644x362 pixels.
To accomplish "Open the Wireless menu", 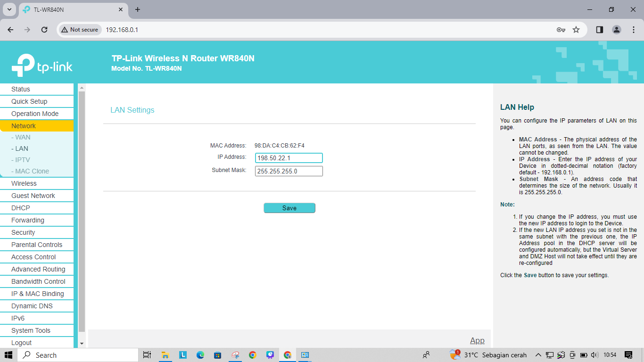I will click(37, 183).
